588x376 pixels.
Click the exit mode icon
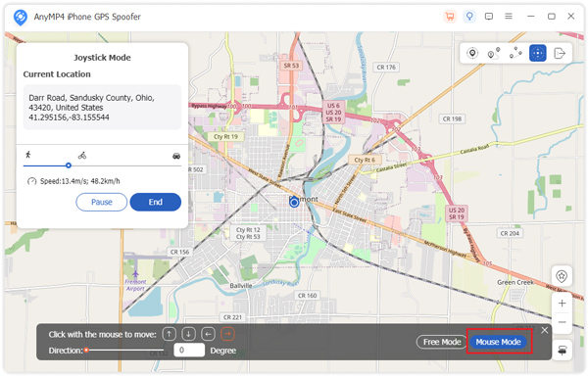[560, 53]
